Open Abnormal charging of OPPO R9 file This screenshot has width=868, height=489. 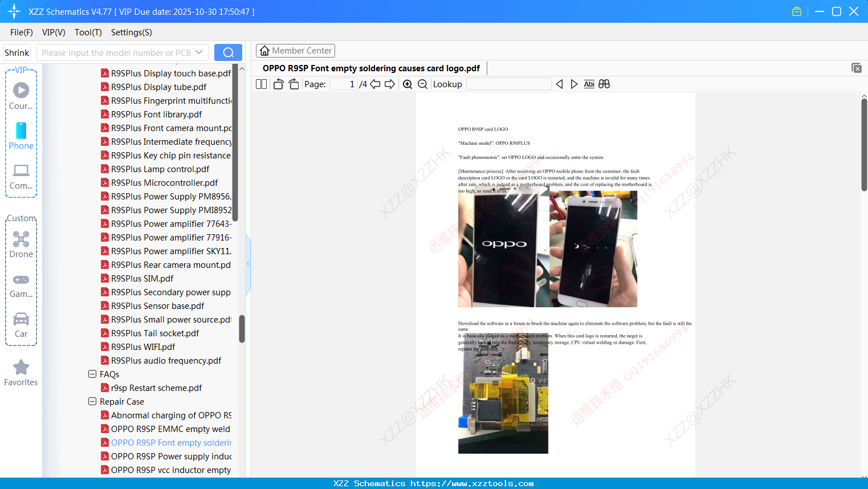172,415
